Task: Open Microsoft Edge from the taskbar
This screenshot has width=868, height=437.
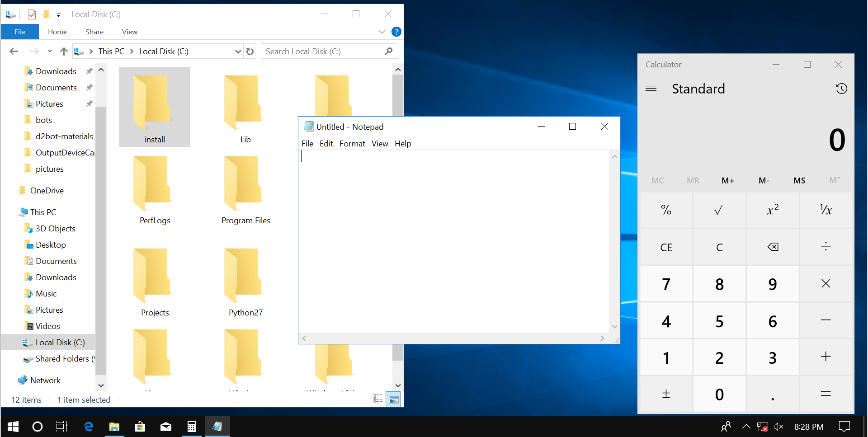Action: click(x=89, y=427)
